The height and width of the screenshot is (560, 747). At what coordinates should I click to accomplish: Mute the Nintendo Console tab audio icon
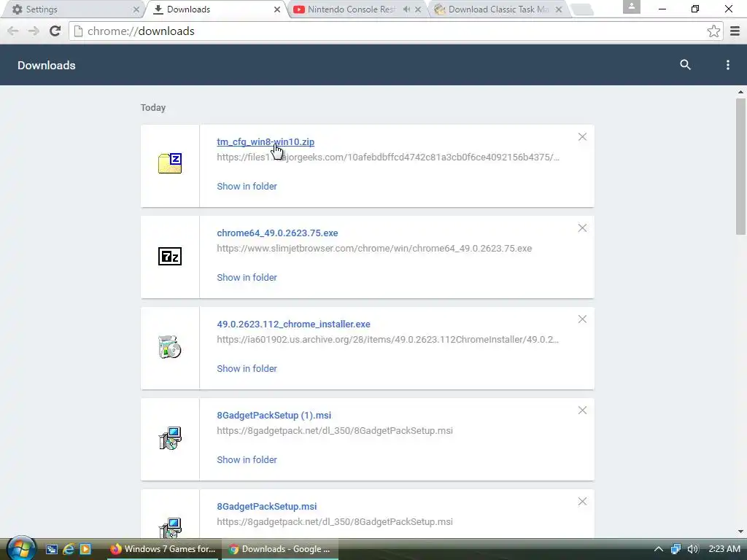[406, 9]
